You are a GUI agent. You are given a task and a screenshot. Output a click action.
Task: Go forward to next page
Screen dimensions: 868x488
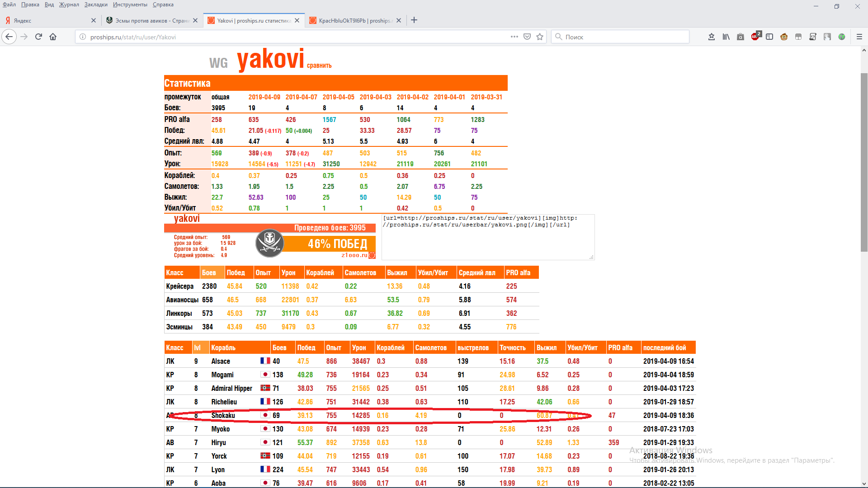(24, 37)
